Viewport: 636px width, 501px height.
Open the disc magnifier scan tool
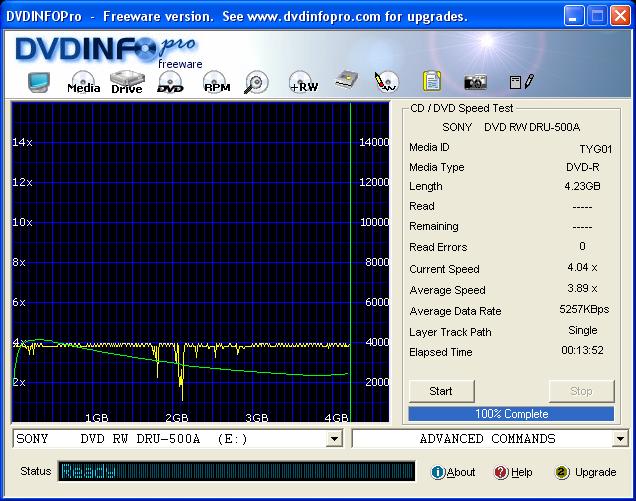[256, 82]
